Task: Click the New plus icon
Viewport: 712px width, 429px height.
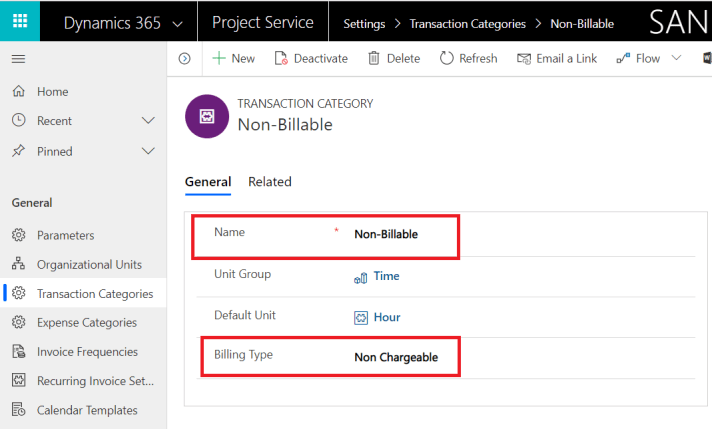Action: pyautogui.click(x=218, y=58)
